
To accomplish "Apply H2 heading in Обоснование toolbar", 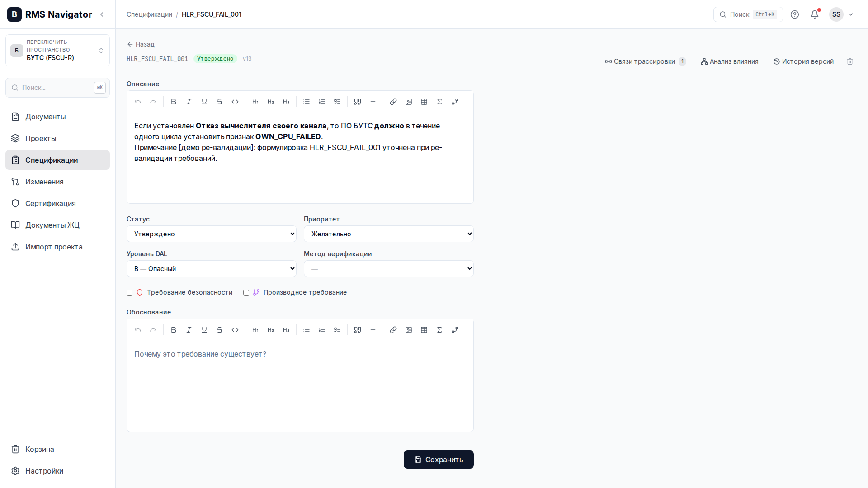I will (x=271, y=330).
